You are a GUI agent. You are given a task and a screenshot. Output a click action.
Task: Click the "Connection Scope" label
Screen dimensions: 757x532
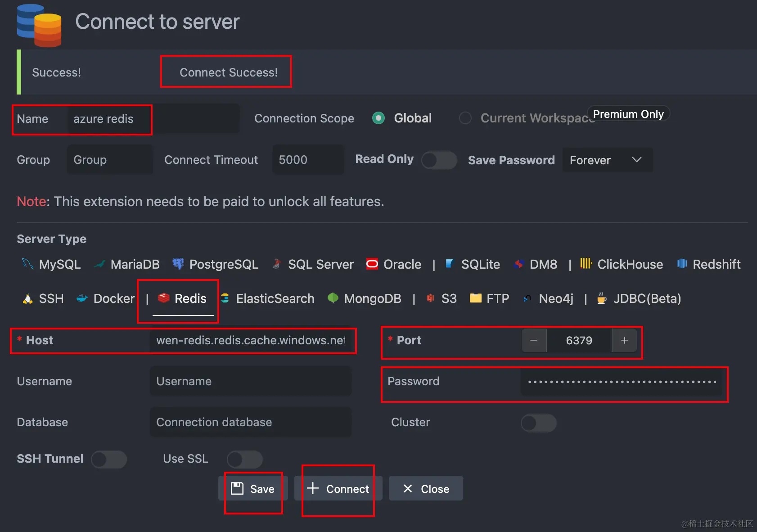(x=304, y=118)
